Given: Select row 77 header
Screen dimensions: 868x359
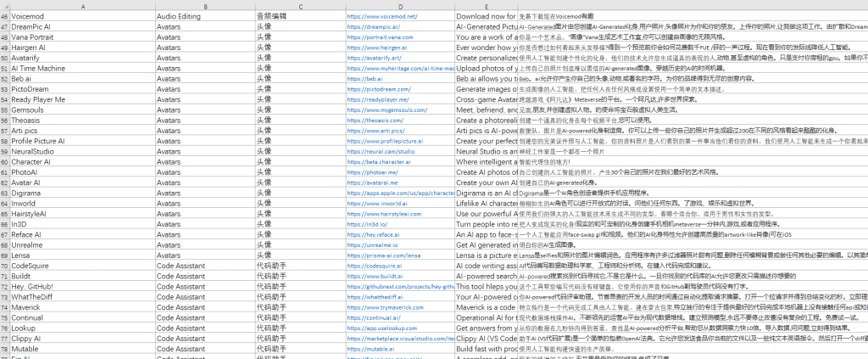Looking at the screenshot, I should (4, 338).
